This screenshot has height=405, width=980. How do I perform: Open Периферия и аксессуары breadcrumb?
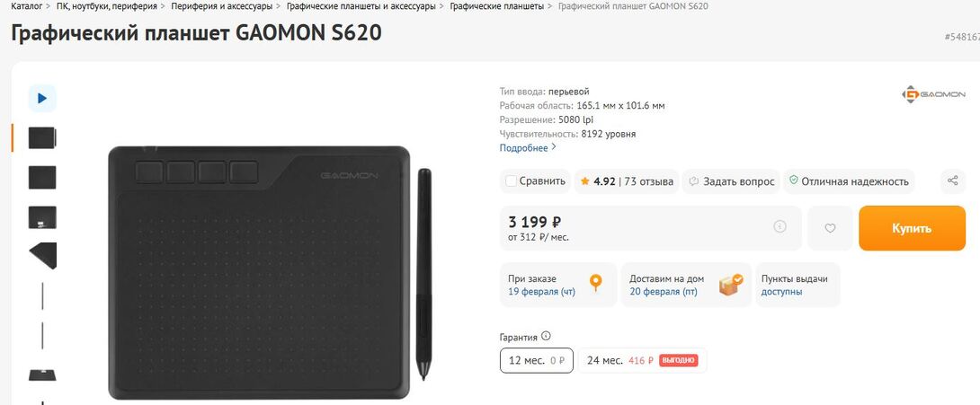point(218,6)
